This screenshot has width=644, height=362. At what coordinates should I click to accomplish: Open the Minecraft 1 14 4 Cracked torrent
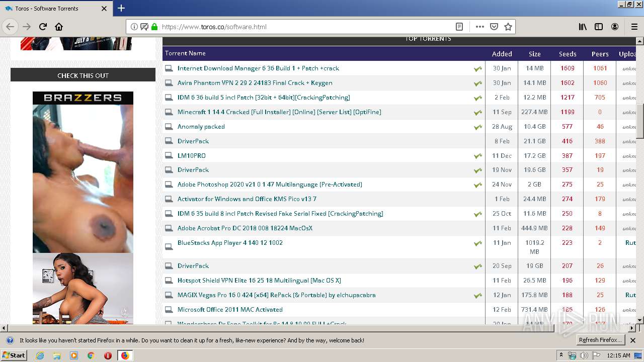point(279,112)
